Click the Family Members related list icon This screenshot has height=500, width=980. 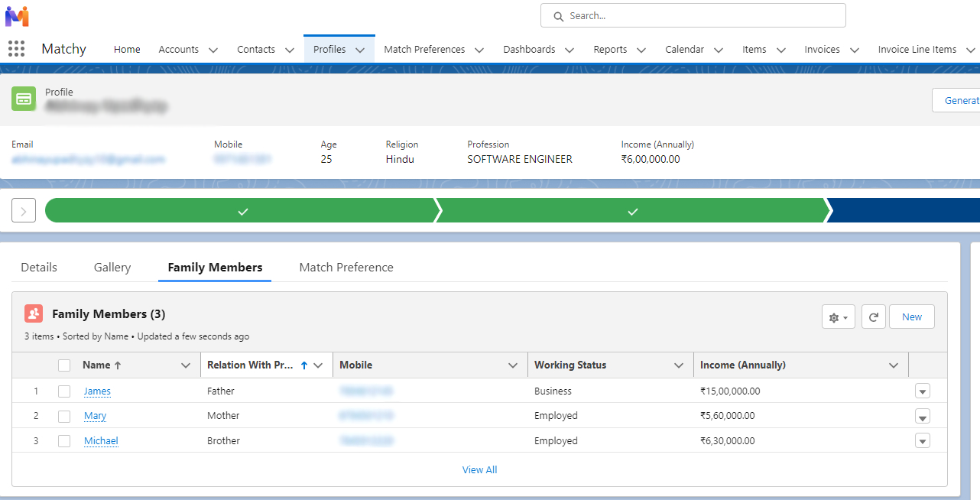34,313
